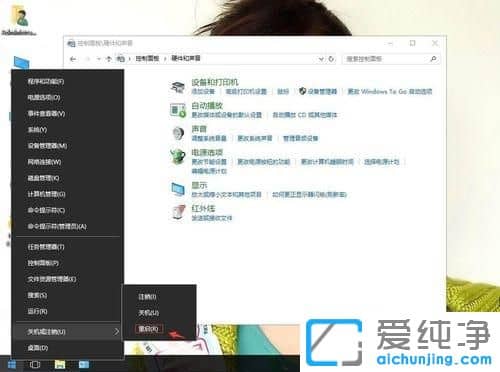
Task: Select Restart (重启) in the submenu
Action: coord(149,329)
